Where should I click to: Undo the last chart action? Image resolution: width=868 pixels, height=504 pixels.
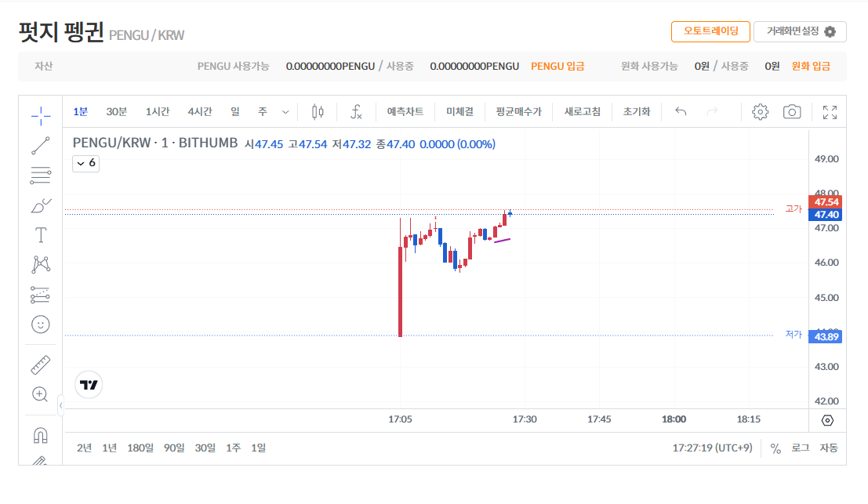pos(681,112)
